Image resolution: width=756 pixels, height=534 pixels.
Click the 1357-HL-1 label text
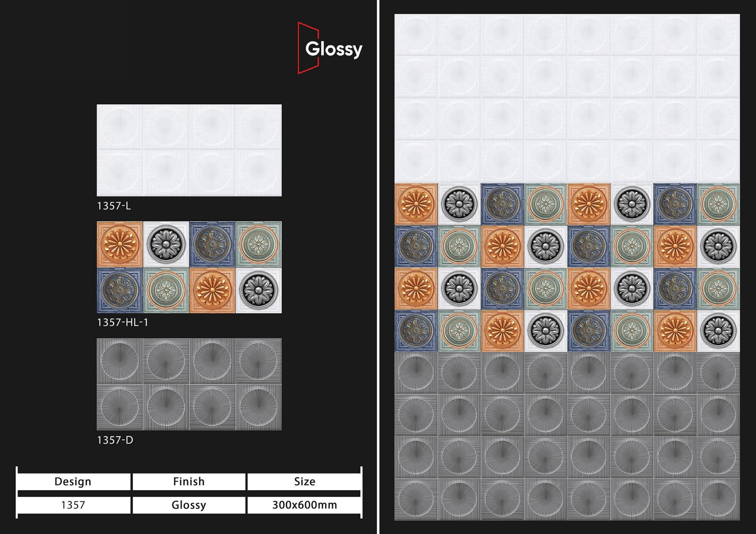coord(122,323)
